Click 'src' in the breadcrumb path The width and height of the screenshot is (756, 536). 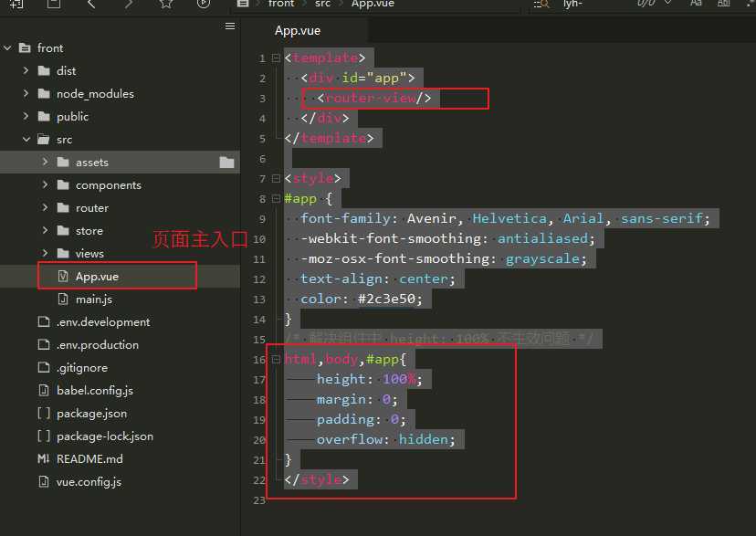point(322,4)
